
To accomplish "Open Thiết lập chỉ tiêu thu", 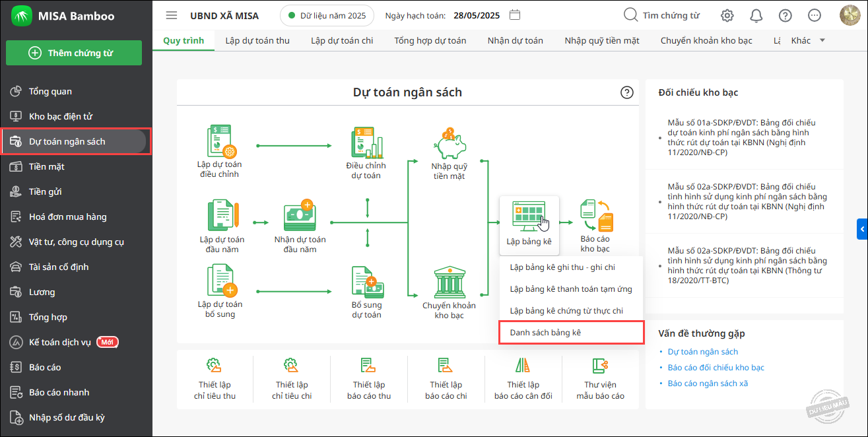I will (215, 378).
